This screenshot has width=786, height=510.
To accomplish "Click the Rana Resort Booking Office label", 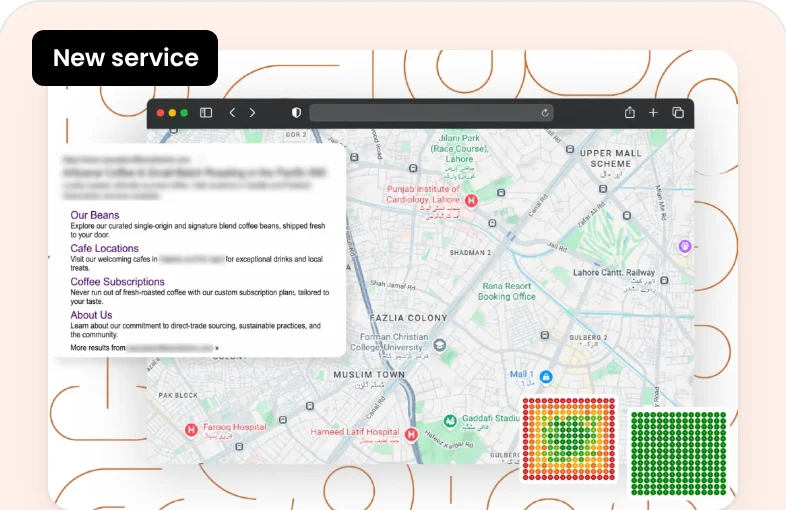I will [x=506, y=291].
